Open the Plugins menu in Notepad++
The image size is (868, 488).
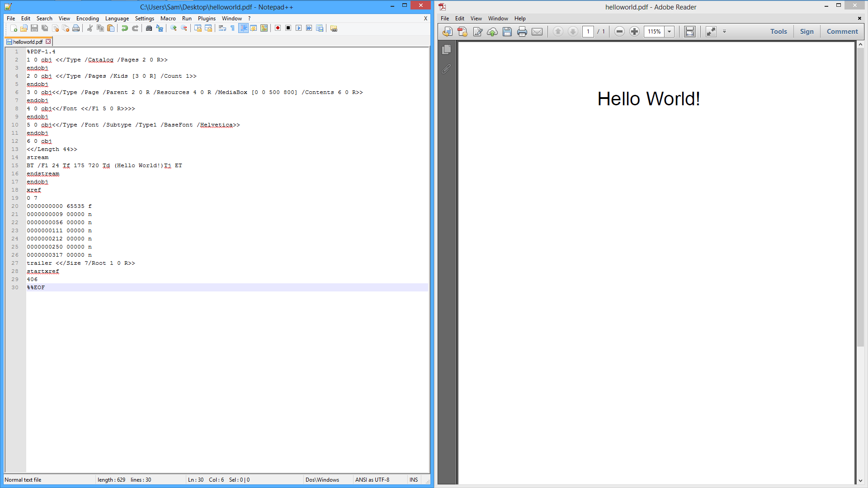(x=207, y=19)
